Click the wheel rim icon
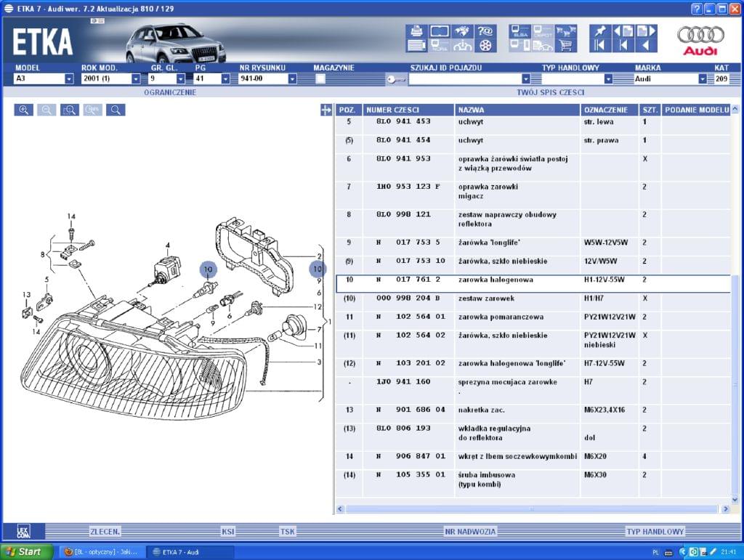 485,46
